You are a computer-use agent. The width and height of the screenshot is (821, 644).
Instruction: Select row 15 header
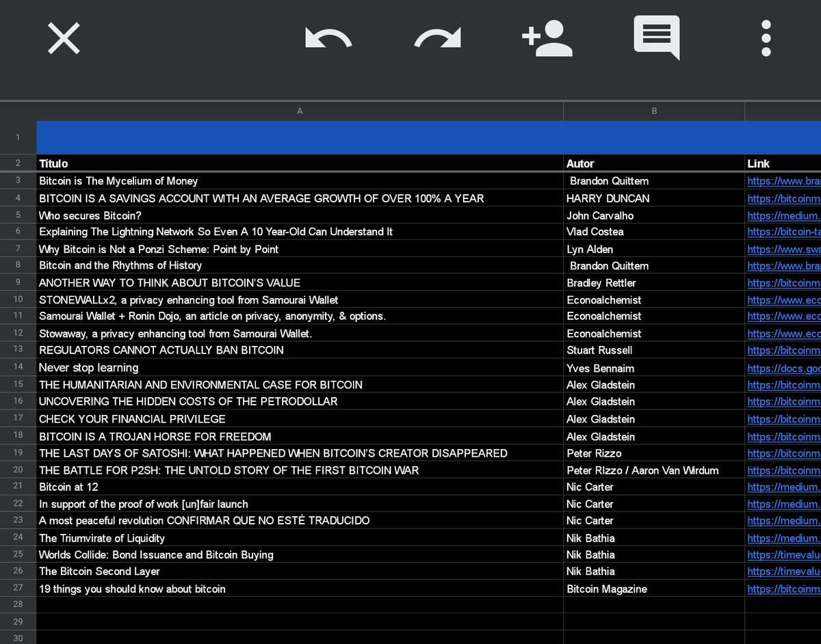point(18,385)
